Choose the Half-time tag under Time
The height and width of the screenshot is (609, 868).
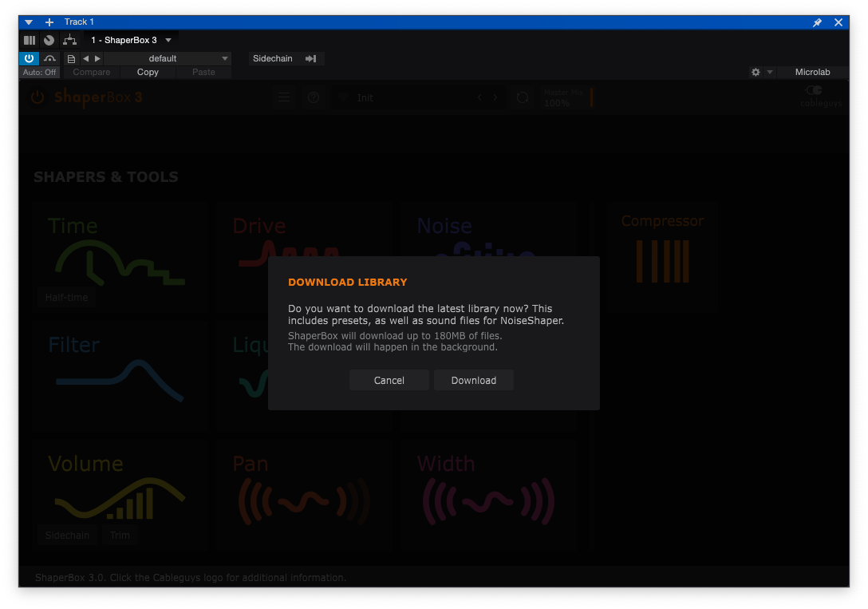click(x=66, y=297)
